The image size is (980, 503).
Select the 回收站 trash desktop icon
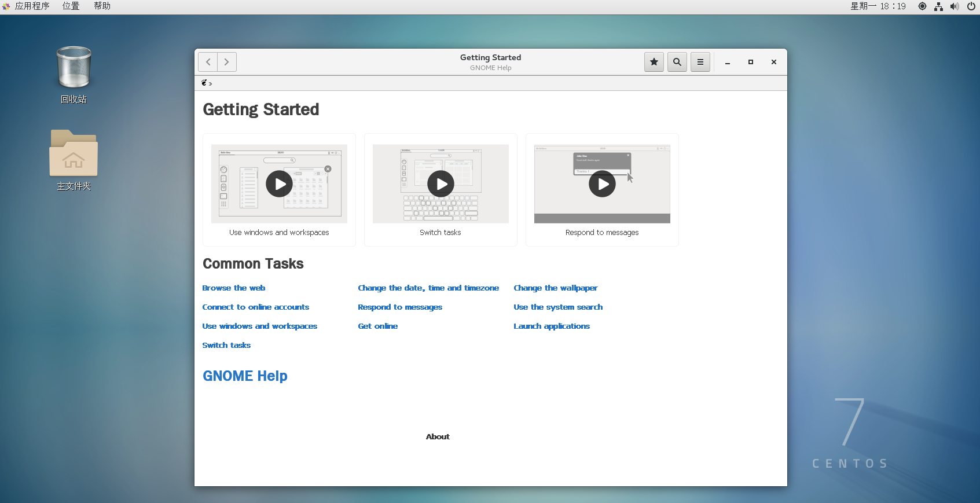tap(74, 75)
